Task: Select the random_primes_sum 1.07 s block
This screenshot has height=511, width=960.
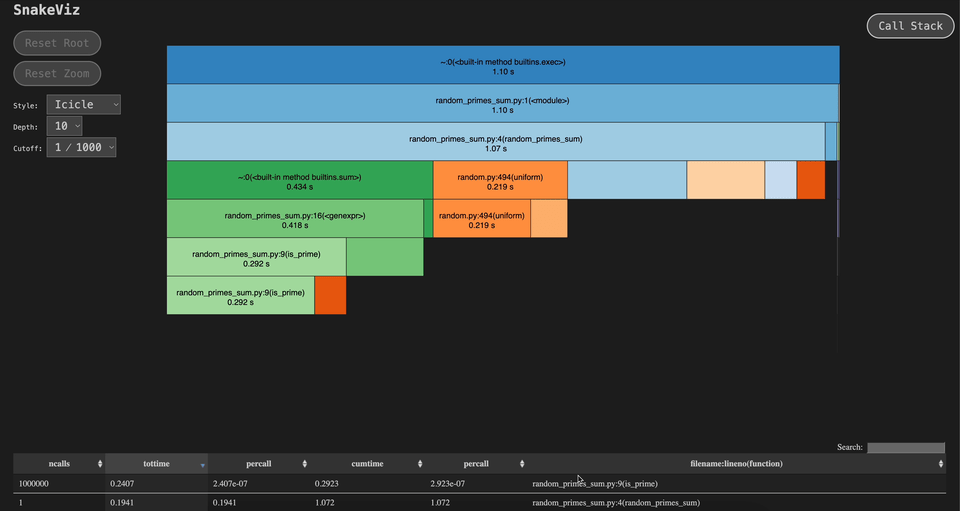Action: (496, 142)
